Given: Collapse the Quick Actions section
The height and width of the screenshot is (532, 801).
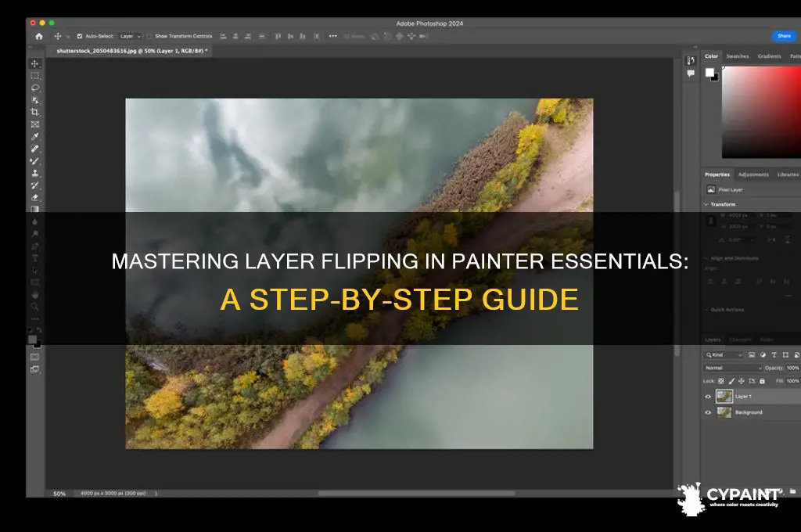Looking at the screenshot, I should 706,310.
